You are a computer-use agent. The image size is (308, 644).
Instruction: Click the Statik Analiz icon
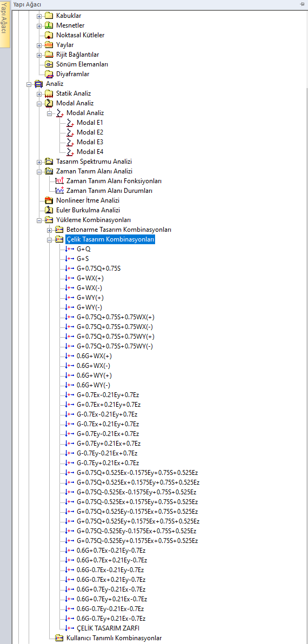point(49,93)
